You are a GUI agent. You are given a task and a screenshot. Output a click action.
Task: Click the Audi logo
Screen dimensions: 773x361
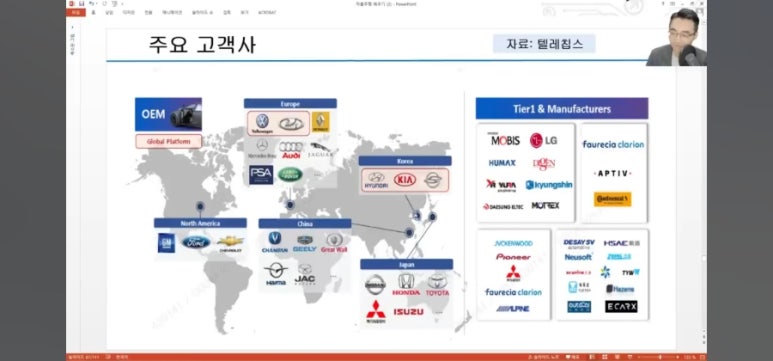(291, 149)
